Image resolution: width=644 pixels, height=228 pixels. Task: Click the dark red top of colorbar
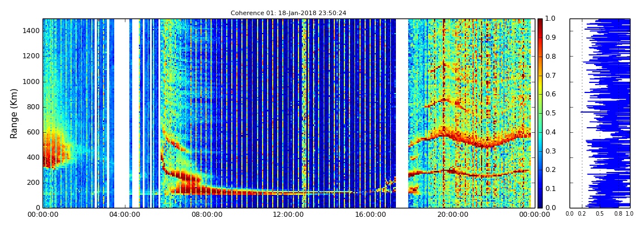point(540,22)
